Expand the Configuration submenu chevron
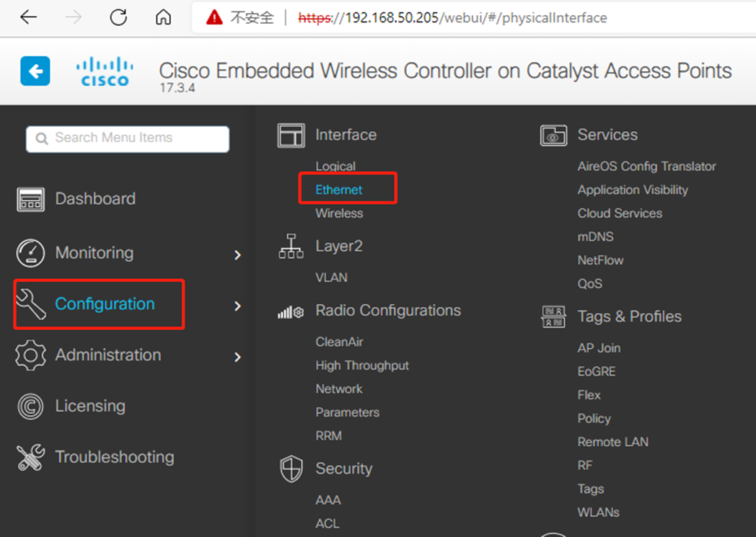 pyautogui.click(x=237, y=306)
